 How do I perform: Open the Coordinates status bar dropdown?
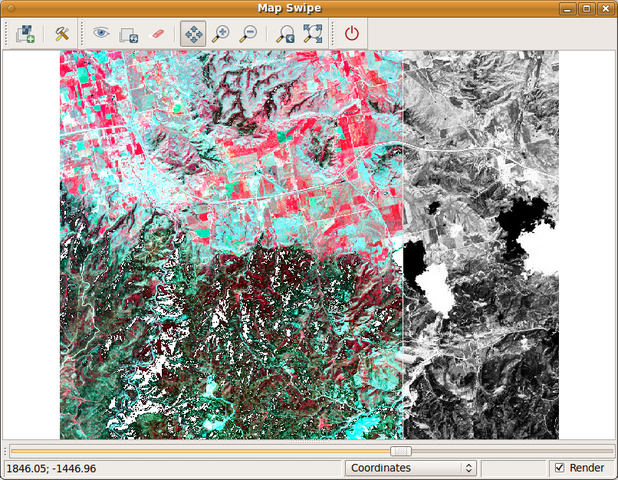(411, 468)
